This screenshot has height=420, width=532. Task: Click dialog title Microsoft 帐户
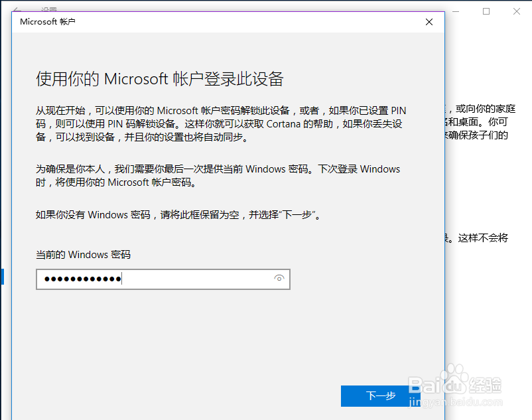click(48, 22)
